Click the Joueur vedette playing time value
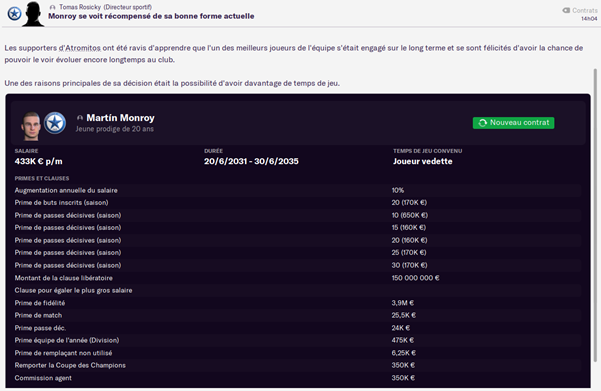The image size is (601, 391). [x=422, y=161]
